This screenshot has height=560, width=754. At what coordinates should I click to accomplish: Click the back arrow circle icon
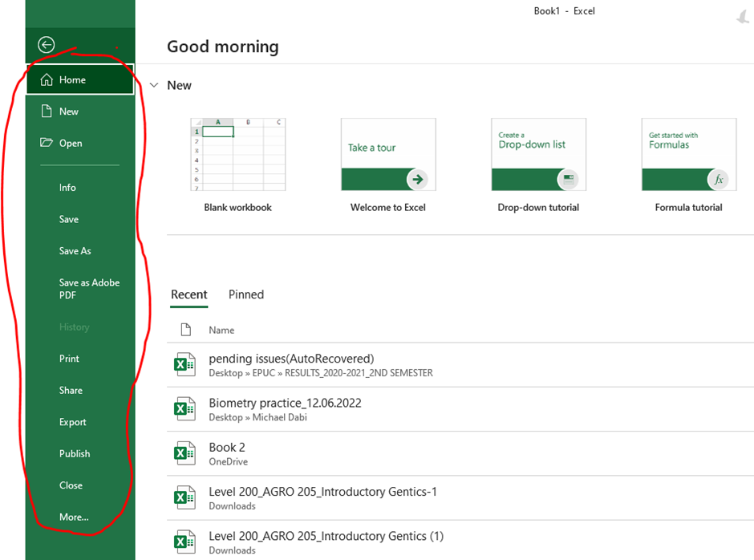point(47,45)
